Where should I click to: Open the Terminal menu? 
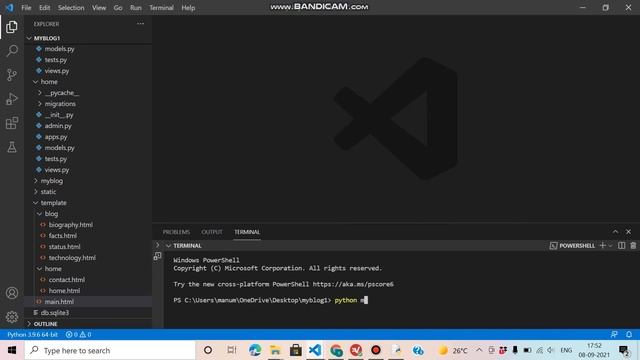161,8
